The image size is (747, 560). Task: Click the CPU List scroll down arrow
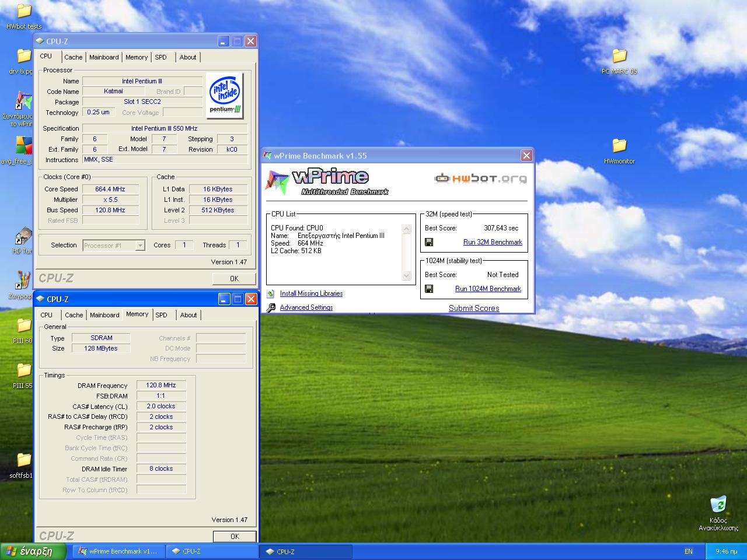pos(407,276)
